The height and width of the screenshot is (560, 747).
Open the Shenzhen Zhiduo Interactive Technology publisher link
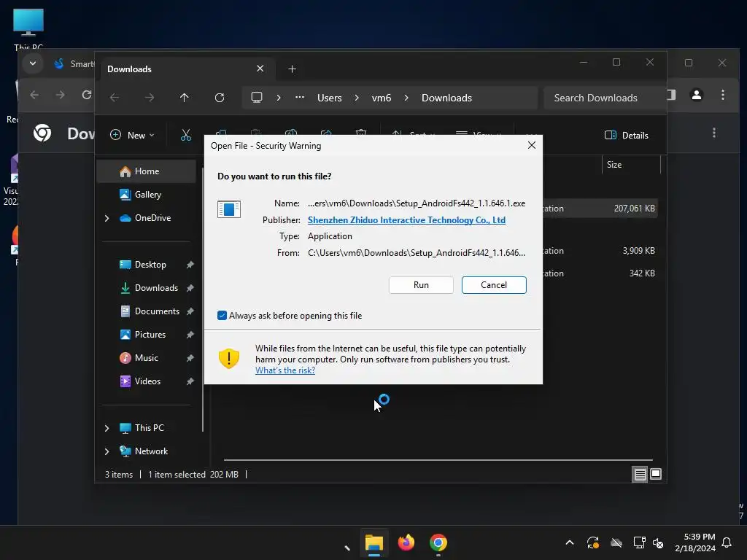[406, 220]
